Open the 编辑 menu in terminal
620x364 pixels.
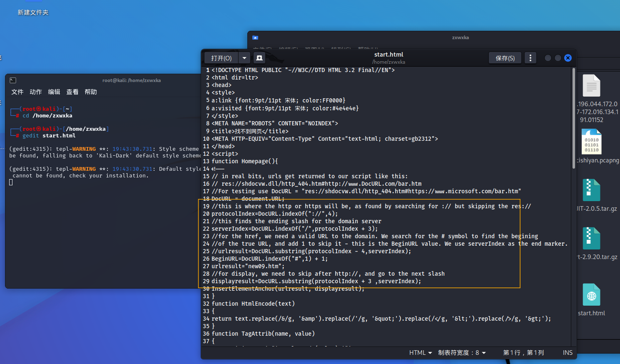pyautogui.click(x=54, y=92)
